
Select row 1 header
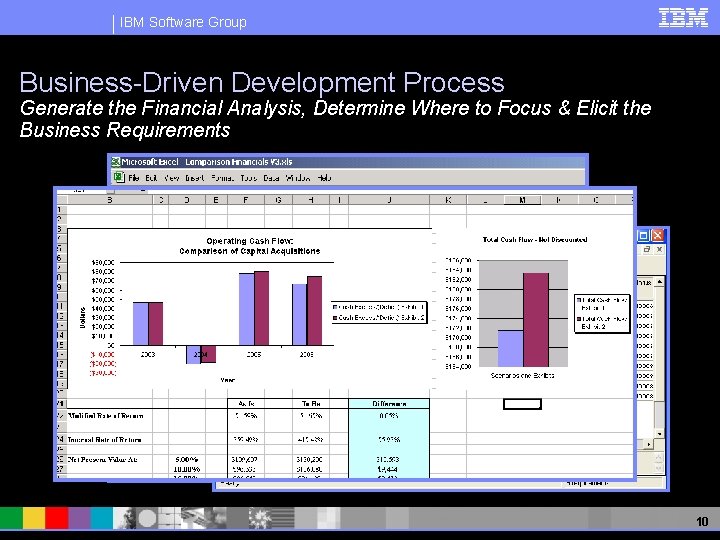tap(61, 209)
